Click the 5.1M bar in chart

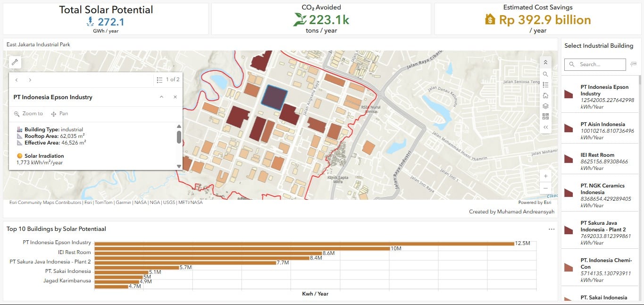121,272
